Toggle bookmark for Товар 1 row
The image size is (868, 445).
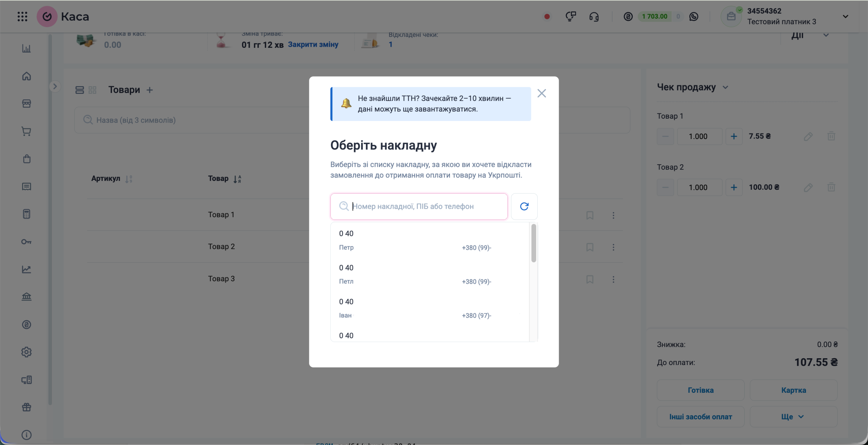590,215
